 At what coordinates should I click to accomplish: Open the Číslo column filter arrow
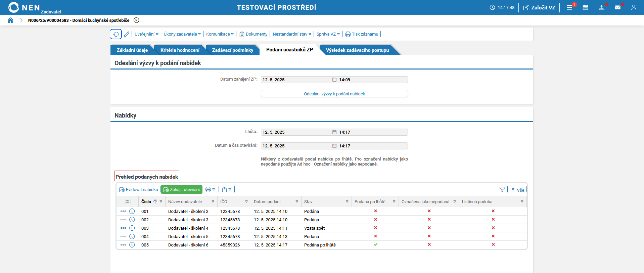(x=161, y=202)
